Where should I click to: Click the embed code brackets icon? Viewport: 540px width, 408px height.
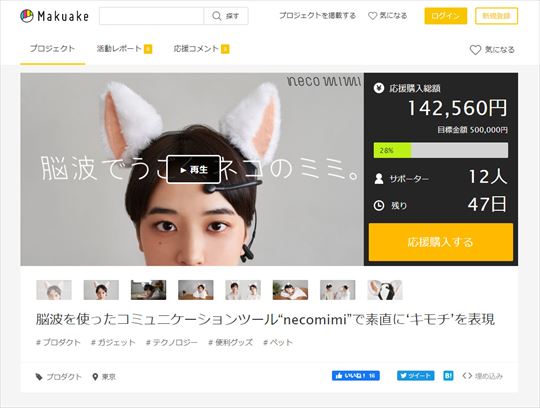pos(467,376)
